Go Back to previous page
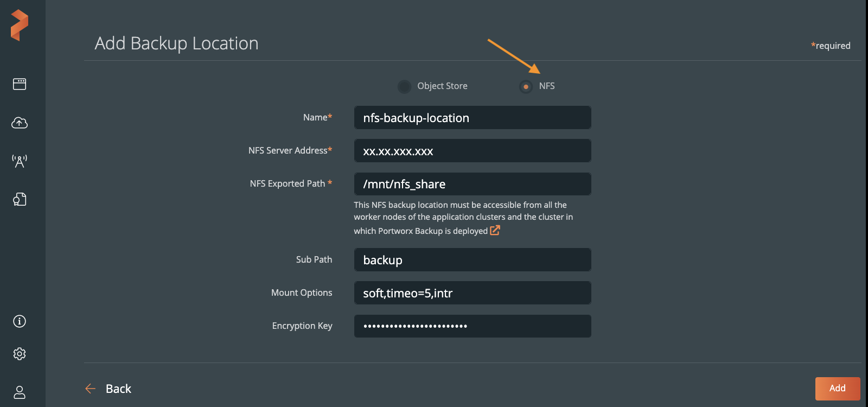This screenshot has width=868, height=407. (x=118, y=389)
